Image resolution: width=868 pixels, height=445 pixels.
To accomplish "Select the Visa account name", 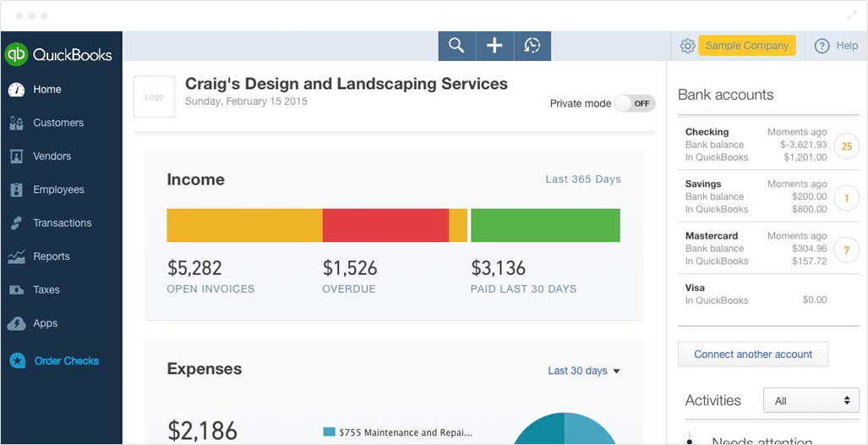I will (x=695, y=288).
